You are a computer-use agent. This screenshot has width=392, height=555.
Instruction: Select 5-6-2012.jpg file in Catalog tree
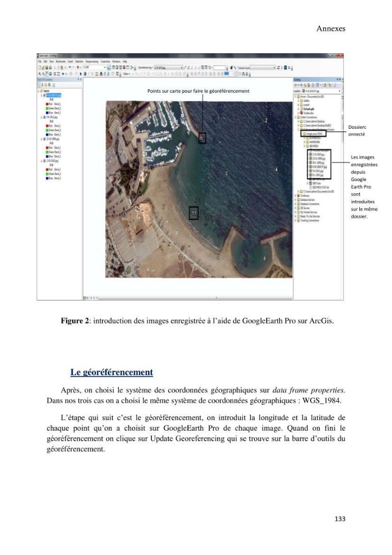(318, 170)
